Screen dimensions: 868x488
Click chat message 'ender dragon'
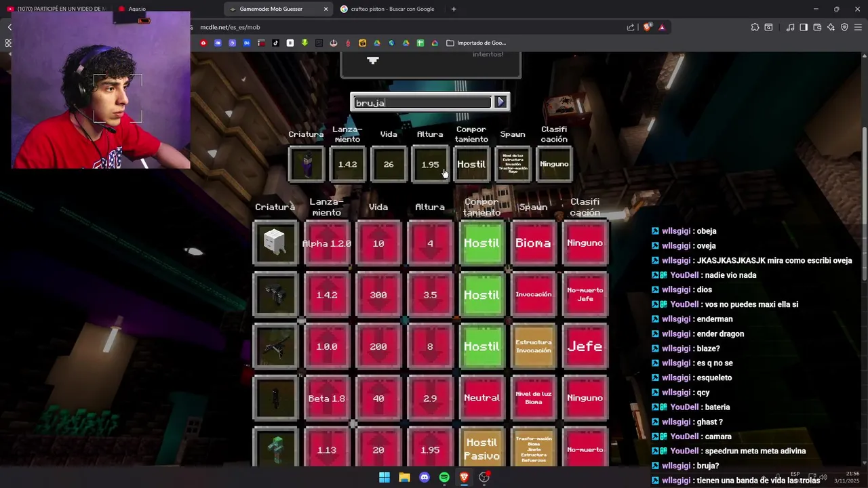[x=720, y=333]
